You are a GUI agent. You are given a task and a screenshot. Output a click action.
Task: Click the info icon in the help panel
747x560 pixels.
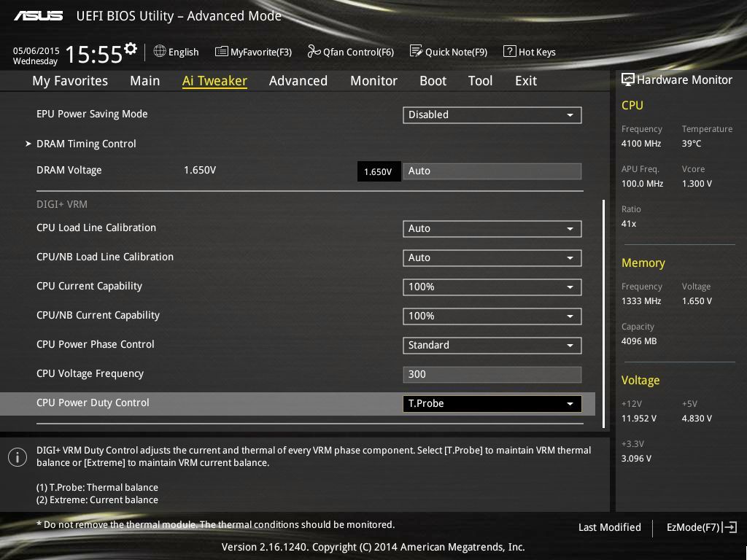coord(17,457)
